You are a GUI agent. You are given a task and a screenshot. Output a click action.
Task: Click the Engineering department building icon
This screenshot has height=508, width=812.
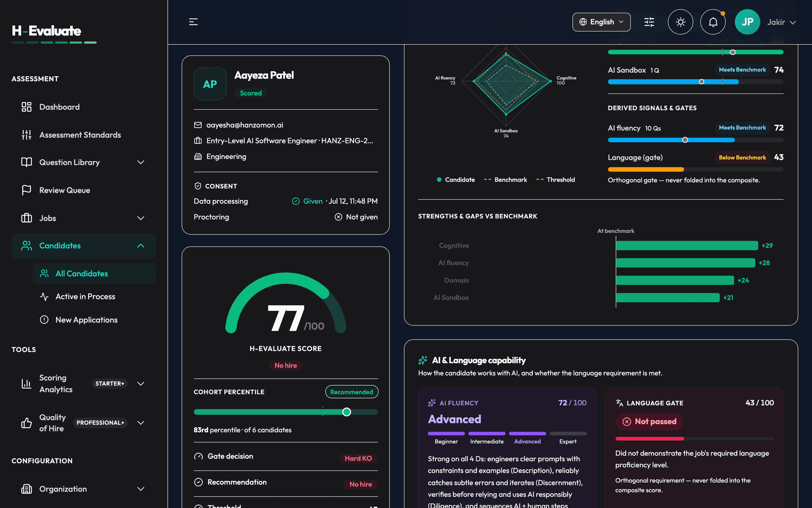tap(198, 156)
